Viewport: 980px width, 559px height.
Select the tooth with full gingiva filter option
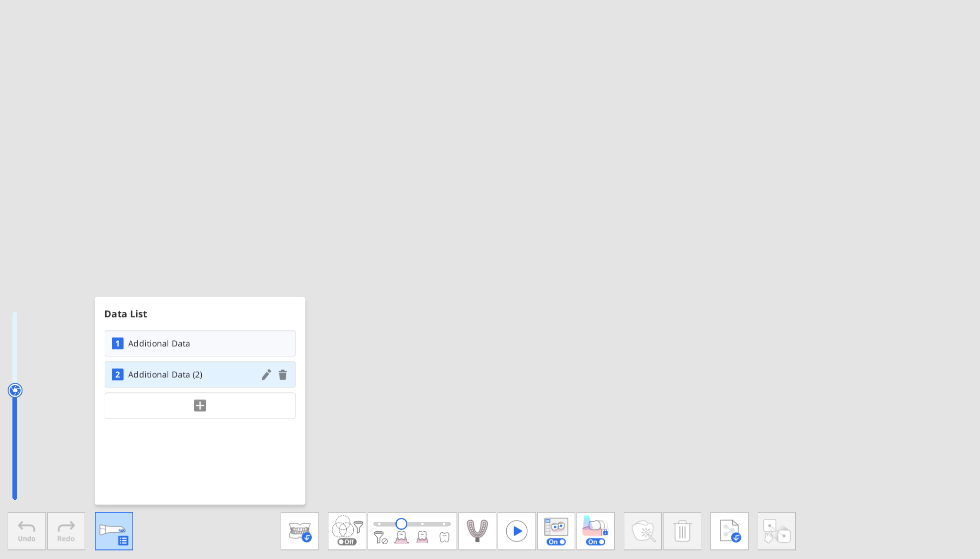(402, 537)
